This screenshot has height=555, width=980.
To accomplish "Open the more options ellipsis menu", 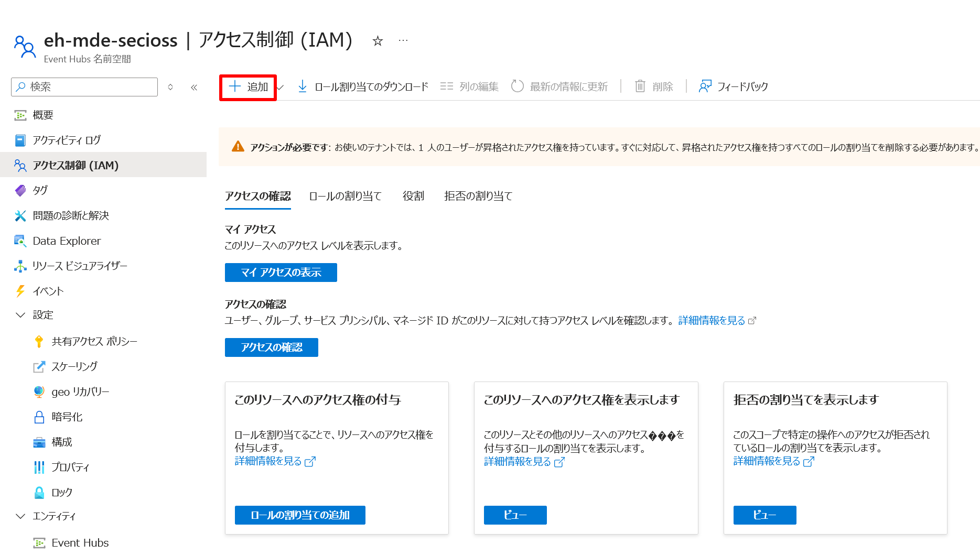I will pyautogui.click(x=403, y=40).
